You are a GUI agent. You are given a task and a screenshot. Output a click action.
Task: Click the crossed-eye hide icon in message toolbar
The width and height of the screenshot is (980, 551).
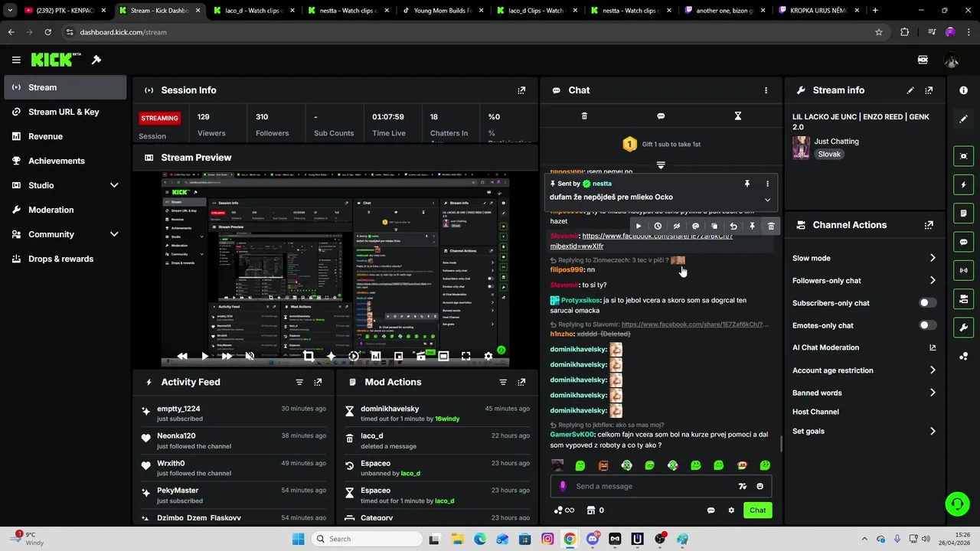677,227
